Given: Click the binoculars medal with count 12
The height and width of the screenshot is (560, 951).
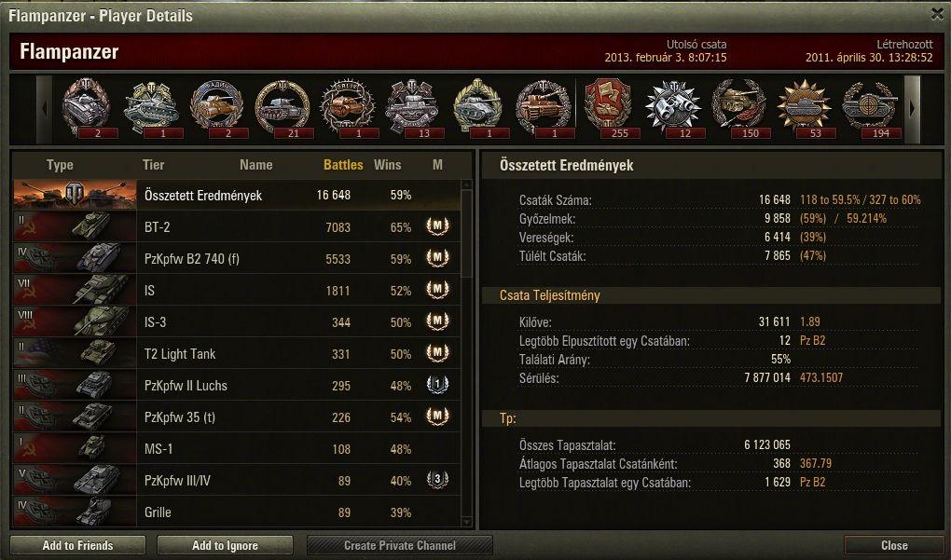Looking at the screenshot, I should tap(673, 105).
